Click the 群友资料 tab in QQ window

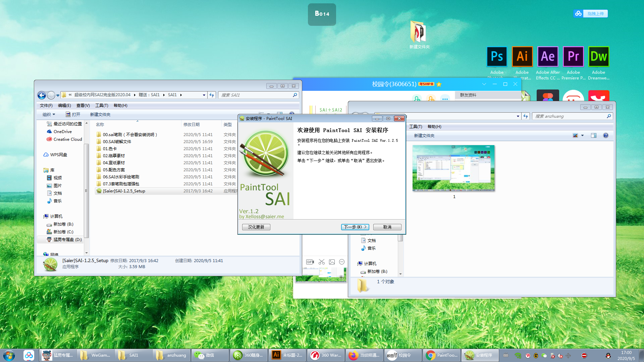[468, 95]
